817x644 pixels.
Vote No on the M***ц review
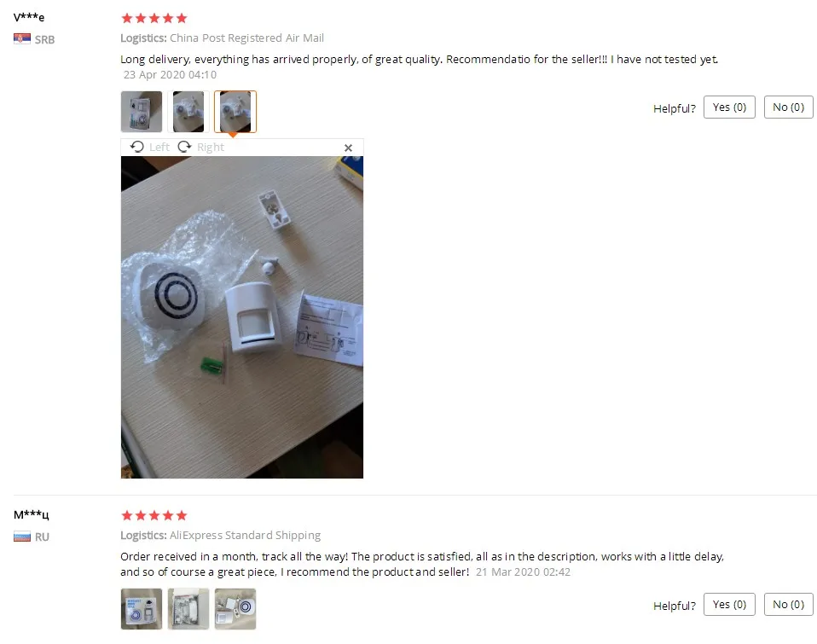788,605
